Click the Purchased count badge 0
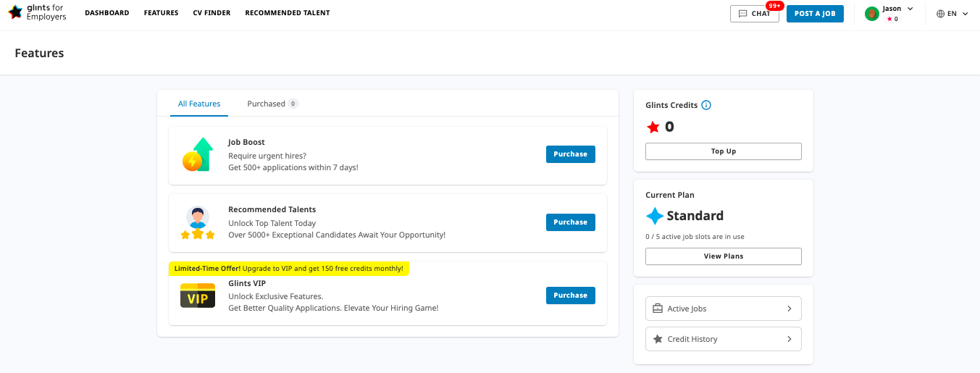980x373 pixels. coord(293,104)
